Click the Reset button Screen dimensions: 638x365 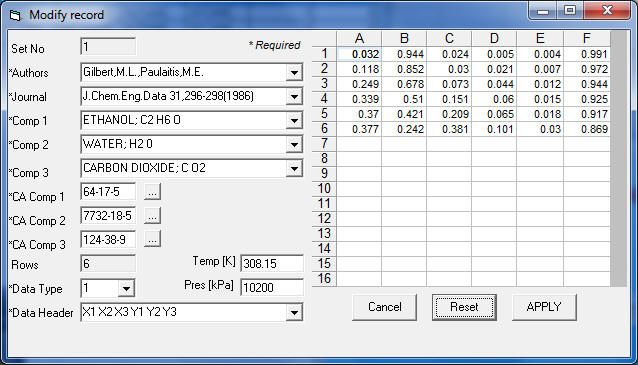point(464,307)
